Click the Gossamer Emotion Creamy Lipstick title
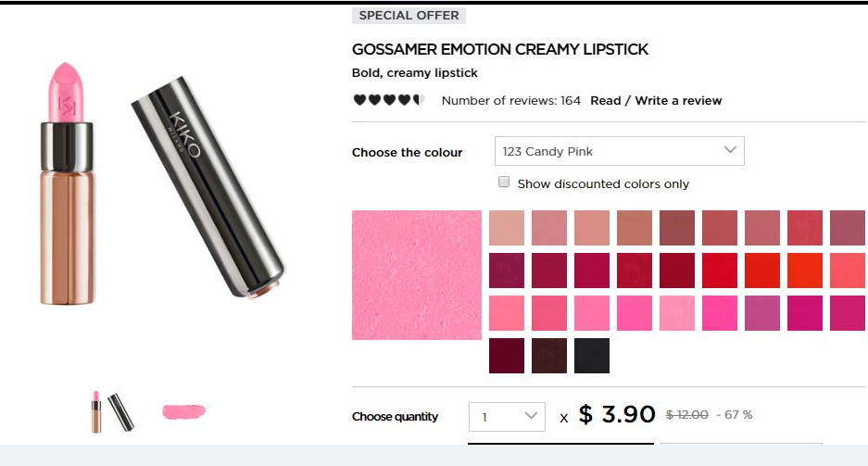The width and height of the screenshot is (868, 466). point(500,49)
